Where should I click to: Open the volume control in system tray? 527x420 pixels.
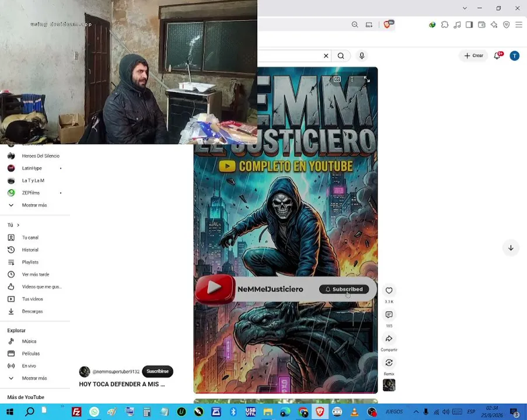tap(446, 412)
